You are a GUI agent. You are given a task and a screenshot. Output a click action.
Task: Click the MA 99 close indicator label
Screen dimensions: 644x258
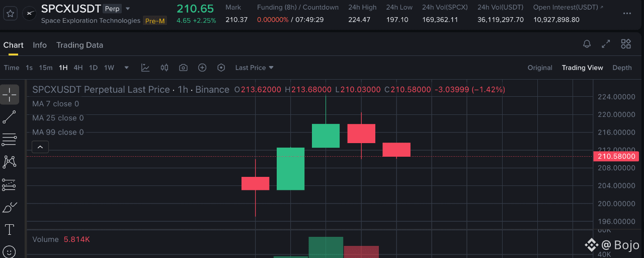58,132
